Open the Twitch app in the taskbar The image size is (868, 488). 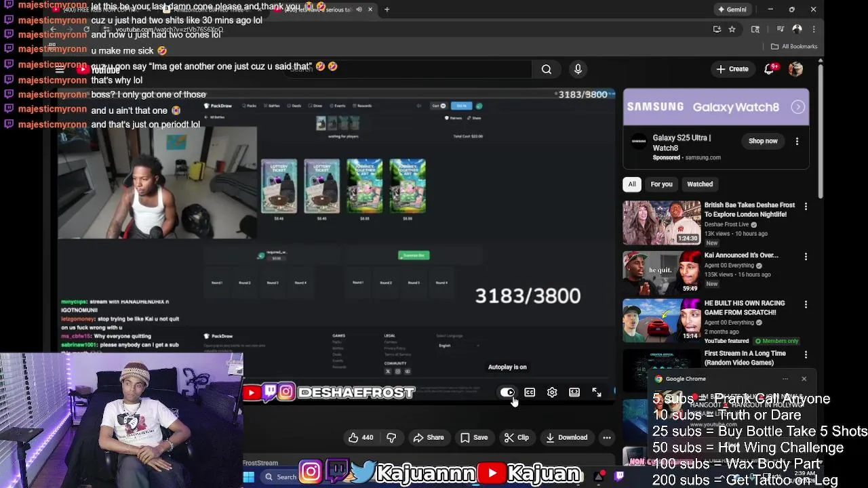[x=619, y=476]
